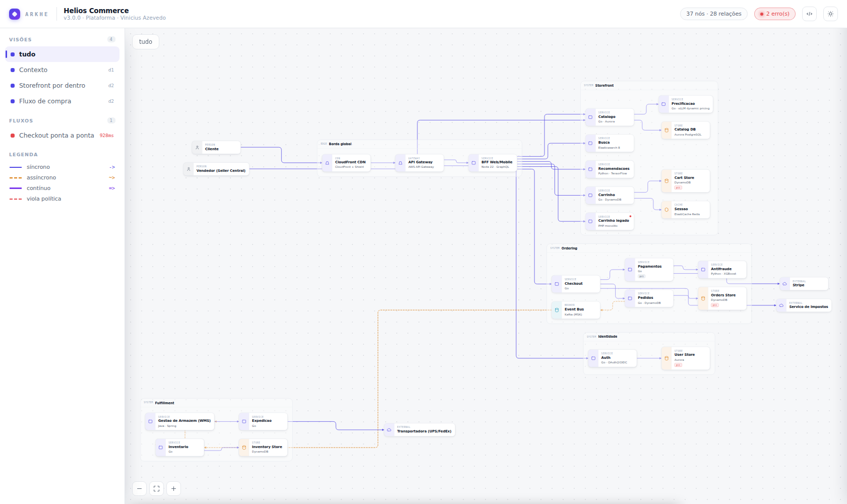
Task: Click the Helios Commerce project title
Action: (96, 11)
